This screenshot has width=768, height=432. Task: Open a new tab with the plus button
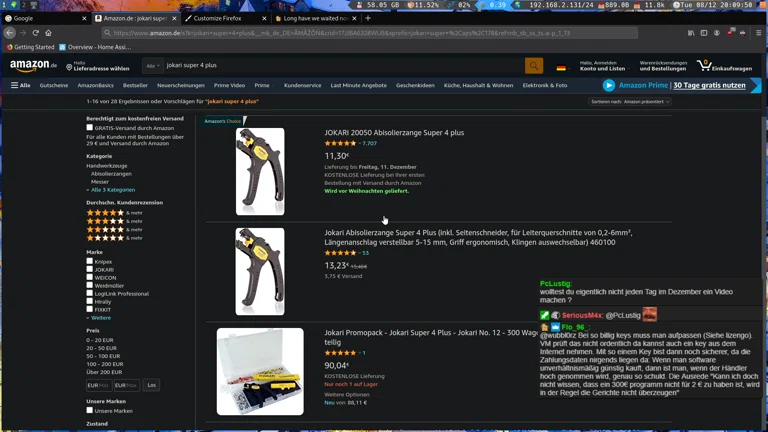tap(368, 18)
